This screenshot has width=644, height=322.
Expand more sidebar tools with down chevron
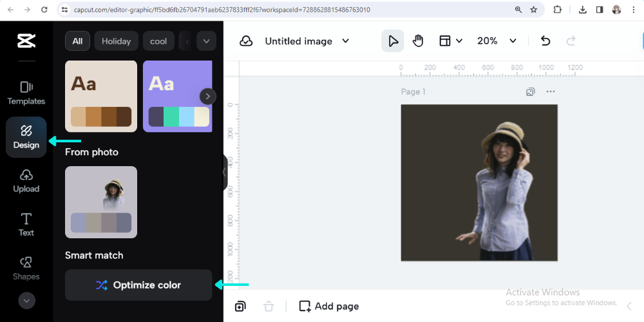[26, 301]
